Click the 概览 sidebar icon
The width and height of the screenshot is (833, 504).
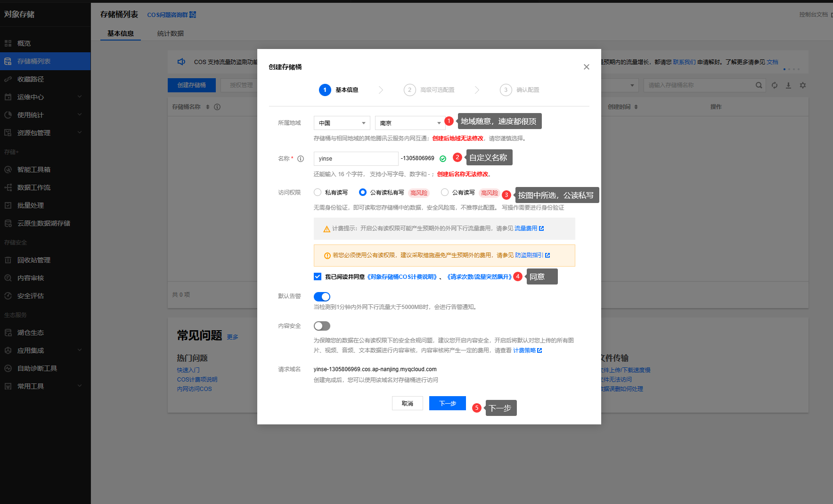(x=8, y=43)
